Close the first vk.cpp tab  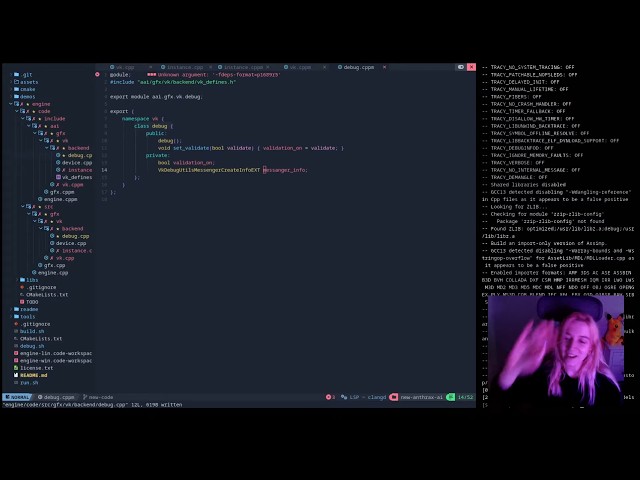(x=150, y=67)
